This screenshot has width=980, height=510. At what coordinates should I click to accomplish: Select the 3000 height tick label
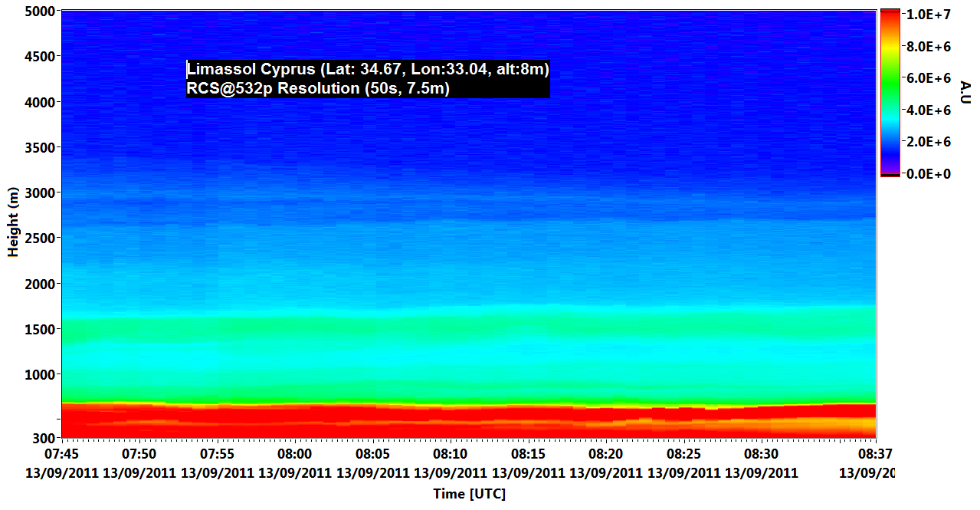38,193
